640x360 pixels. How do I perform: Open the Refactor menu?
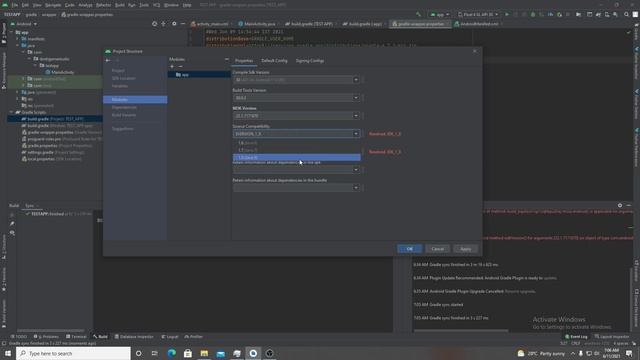point(103,5)
